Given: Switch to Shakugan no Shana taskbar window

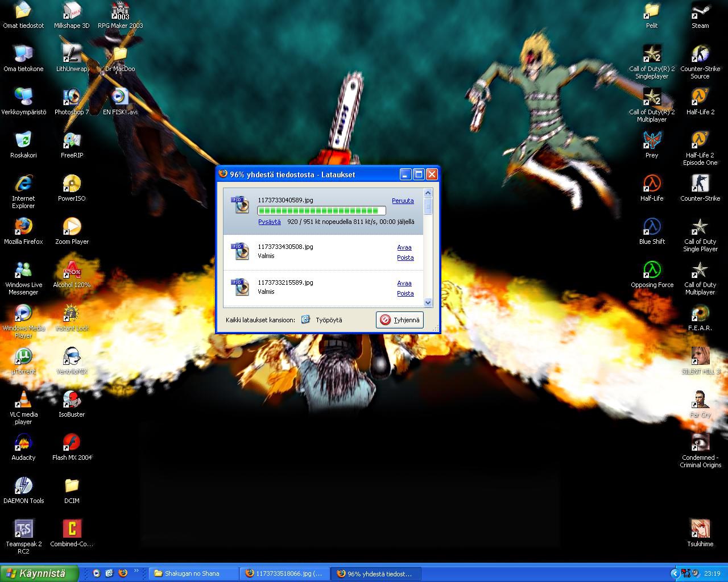Looking at the screenshot, I should pyautogui.click(x=193, y=573).
